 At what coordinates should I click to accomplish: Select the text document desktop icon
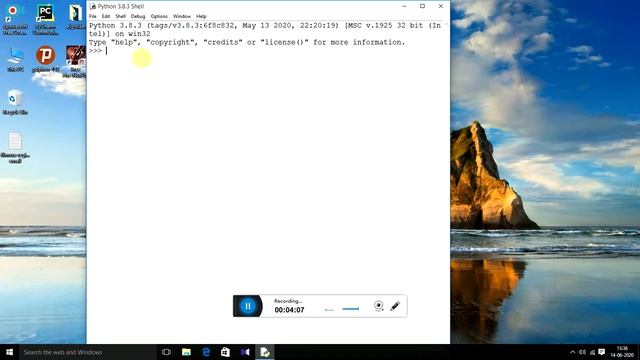(15, 147)
